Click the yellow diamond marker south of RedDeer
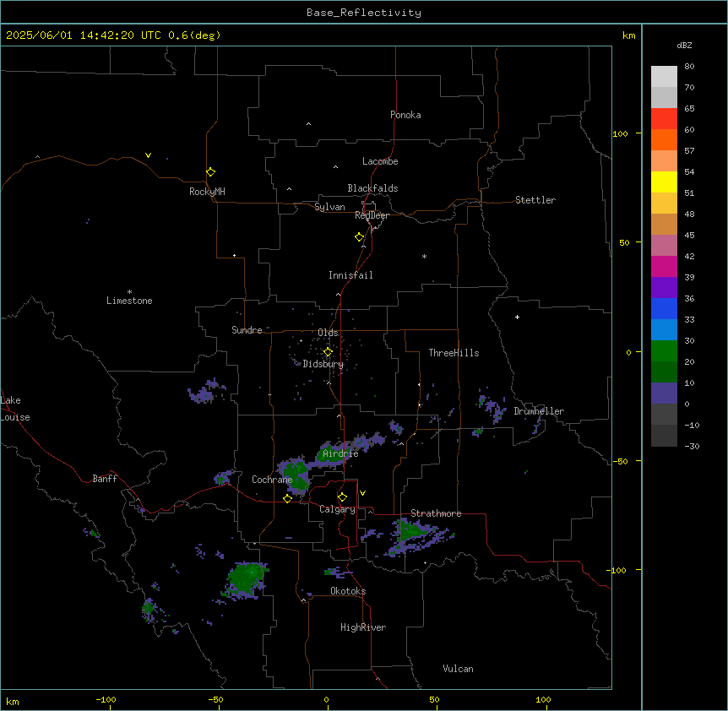728x711 pixels. [x=359, y=237]
